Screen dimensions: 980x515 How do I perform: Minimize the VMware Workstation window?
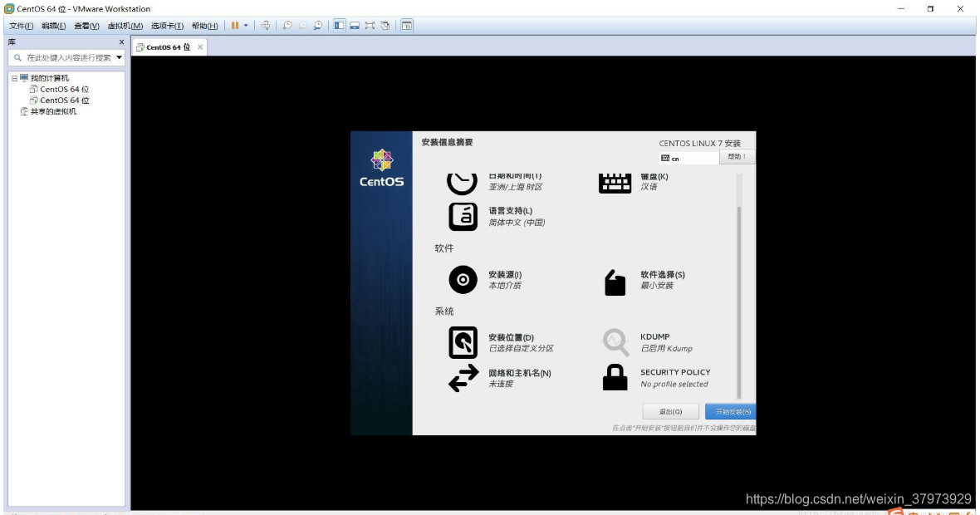point(901,9)
